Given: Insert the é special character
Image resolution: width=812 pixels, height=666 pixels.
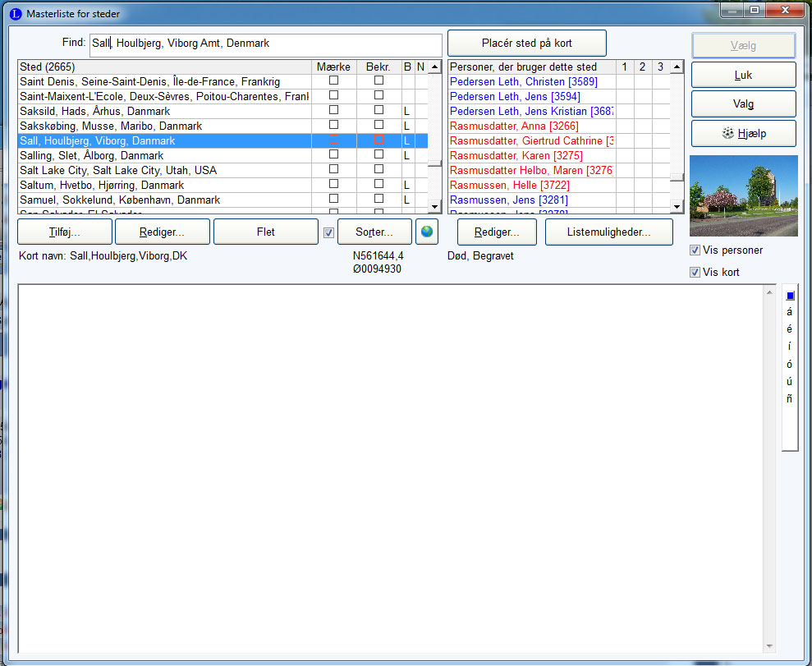Looking at the screenshot, I should click(x=789, y=328).
